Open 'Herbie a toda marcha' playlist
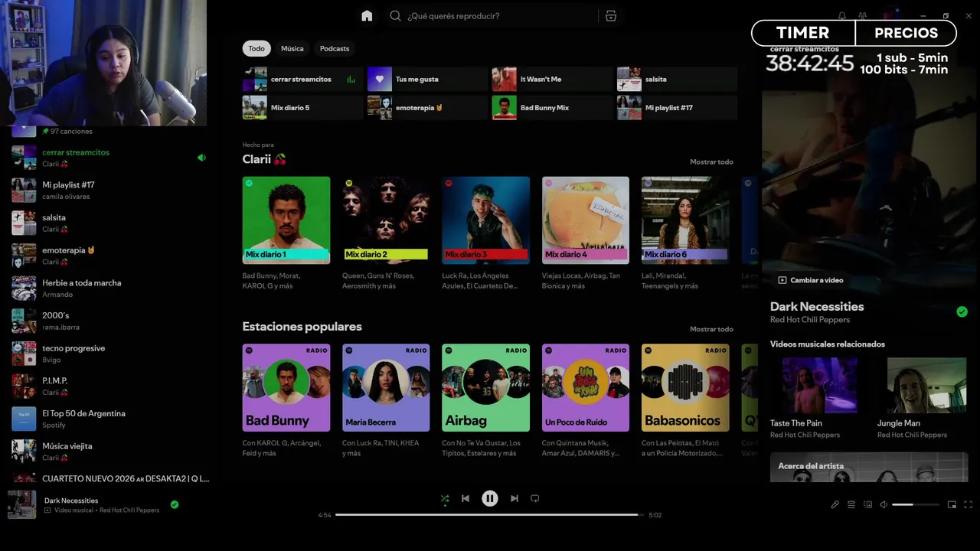Image resolution: width=980 pixels, height=551 pixels. point(111,289)
